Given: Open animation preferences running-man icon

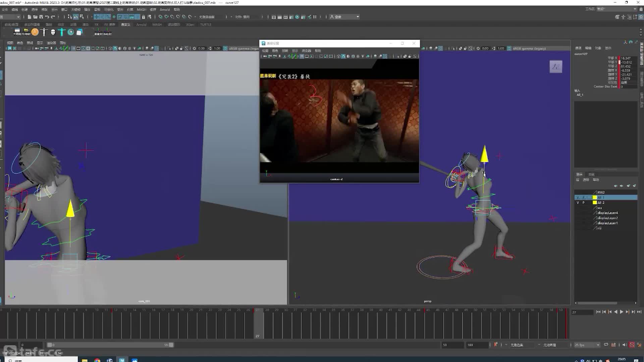Looking at the screenshot, I should click(x=639, y=345).
